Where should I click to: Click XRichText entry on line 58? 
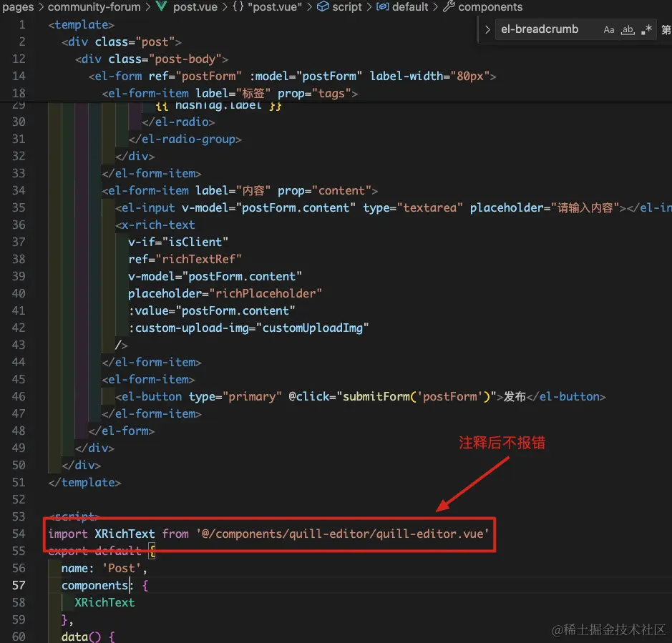click(x=104, y=602)
